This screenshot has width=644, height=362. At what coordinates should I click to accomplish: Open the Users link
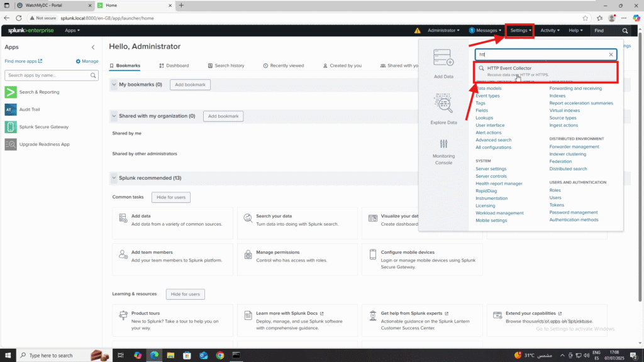coord(555,197)
